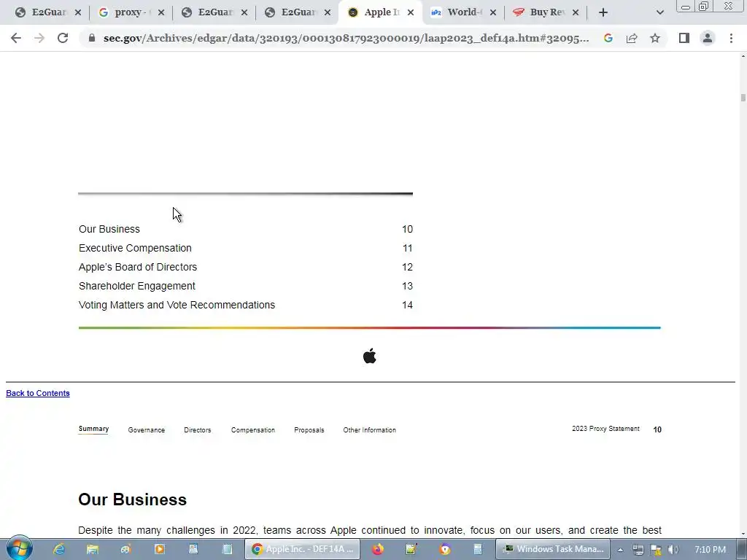Switch to Windows Task Manager window
This screenshot has height=560, width=747.
pos(553,549)
